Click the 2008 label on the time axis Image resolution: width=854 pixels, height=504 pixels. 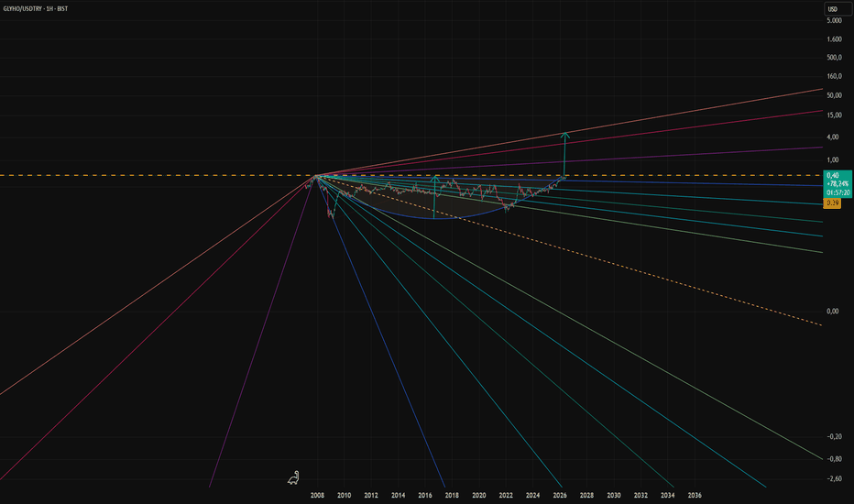[x=317, y=495]
